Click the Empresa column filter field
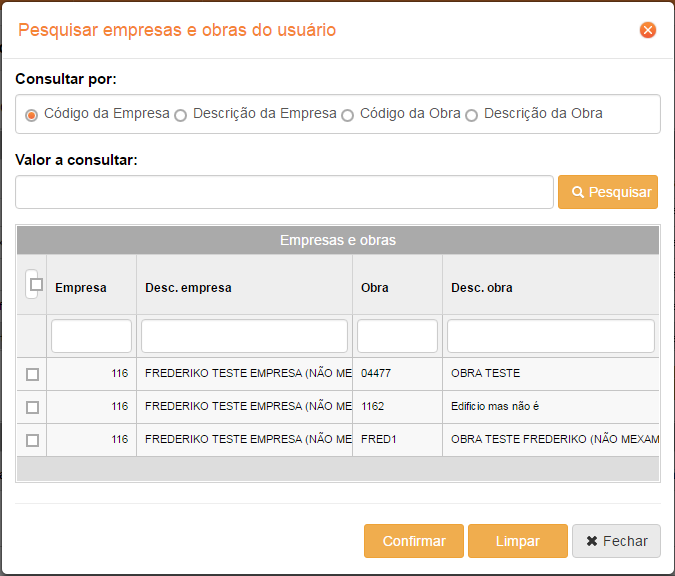The width and height of the screenshot is (675, 576). 91,336
